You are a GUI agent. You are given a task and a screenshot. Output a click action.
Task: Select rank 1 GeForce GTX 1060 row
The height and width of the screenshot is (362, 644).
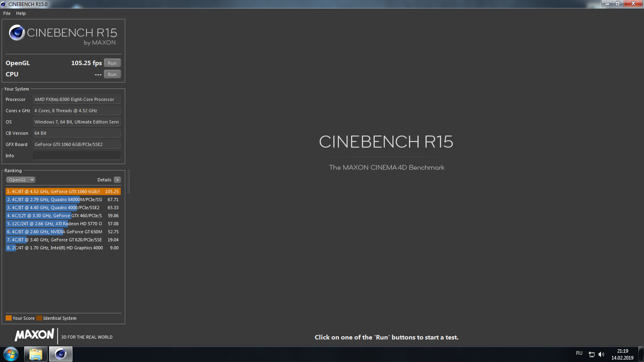[x=63, y=191]
